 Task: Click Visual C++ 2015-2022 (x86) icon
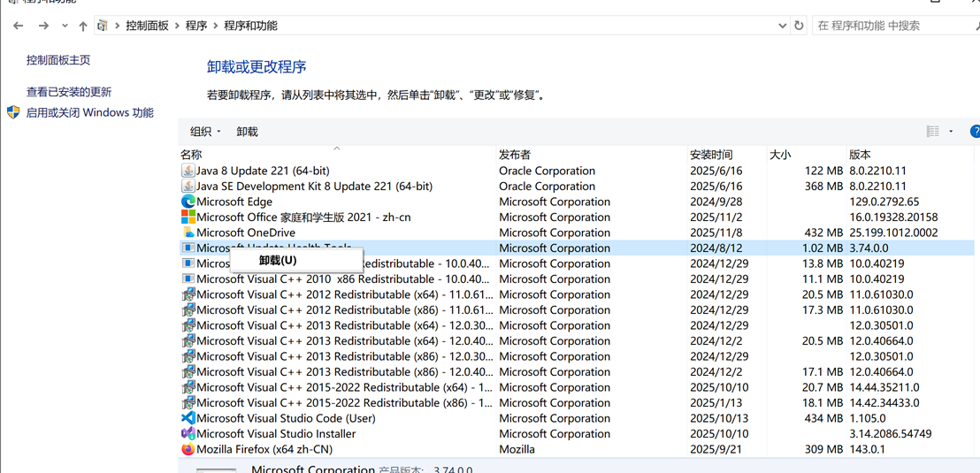188,402
